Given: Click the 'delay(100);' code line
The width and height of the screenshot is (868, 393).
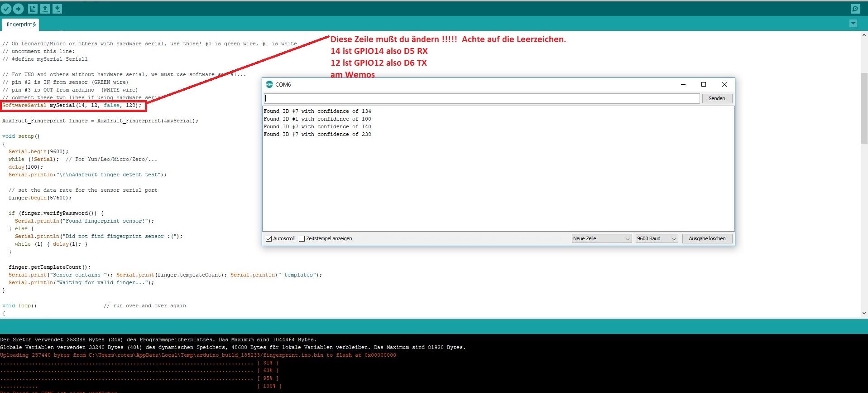Looking at the screenshot, I should click(26, 167).
